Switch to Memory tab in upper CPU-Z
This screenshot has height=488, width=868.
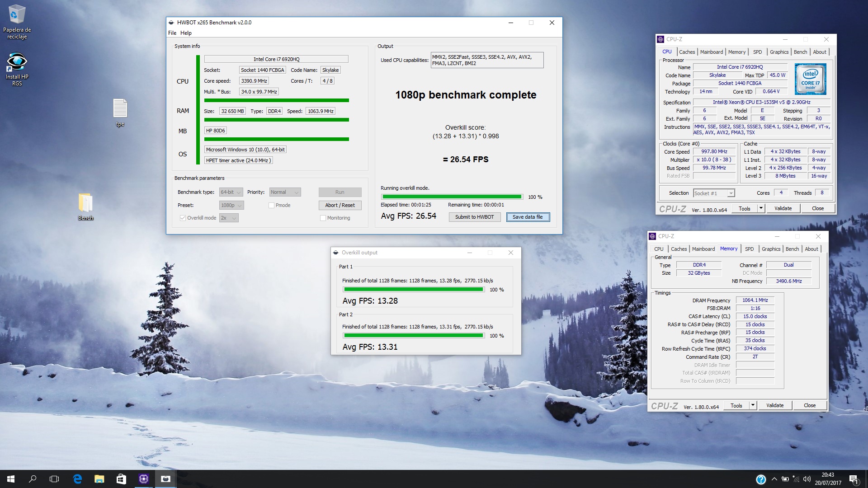click(737, 52)
